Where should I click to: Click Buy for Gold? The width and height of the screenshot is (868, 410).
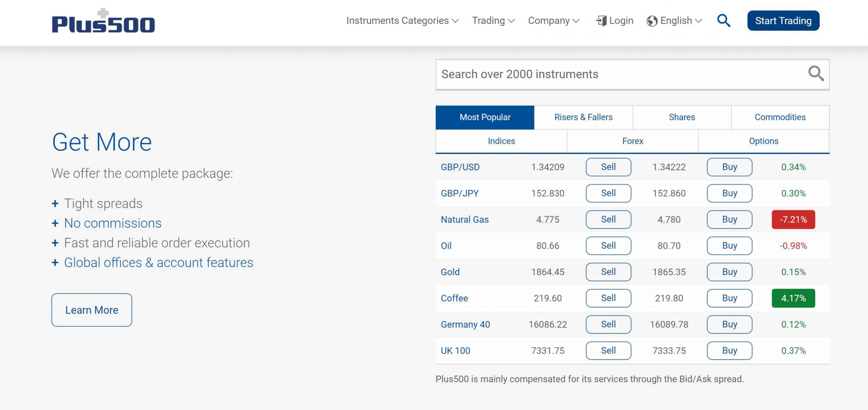(729, 272)
